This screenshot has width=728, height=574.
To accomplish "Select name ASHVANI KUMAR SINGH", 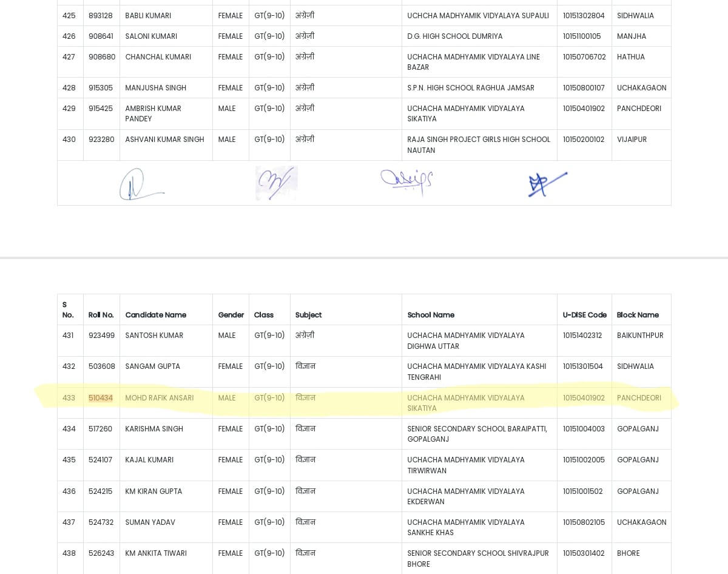I will (165, 140).
